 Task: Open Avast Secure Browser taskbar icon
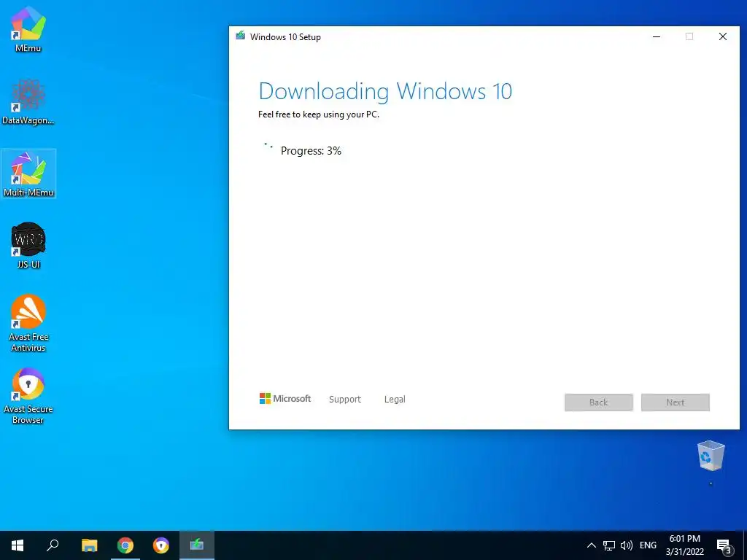pyautogui.click(x=161, y=545)
